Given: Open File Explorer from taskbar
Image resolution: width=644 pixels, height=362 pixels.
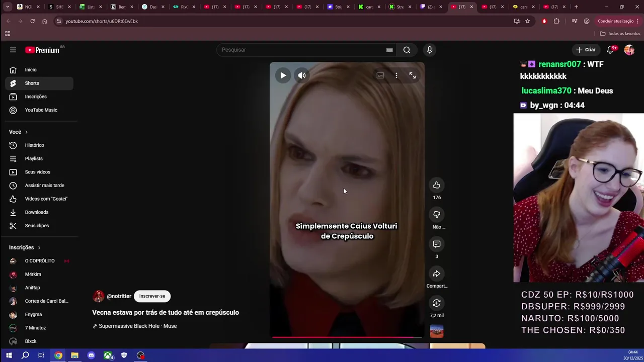Looking at the screenshot, I should click(x=74, y=355).
